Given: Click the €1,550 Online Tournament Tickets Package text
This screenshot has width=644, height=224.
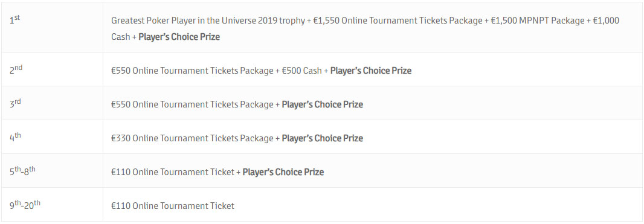Looking at the screenshot, I should (x=398, y=21).
